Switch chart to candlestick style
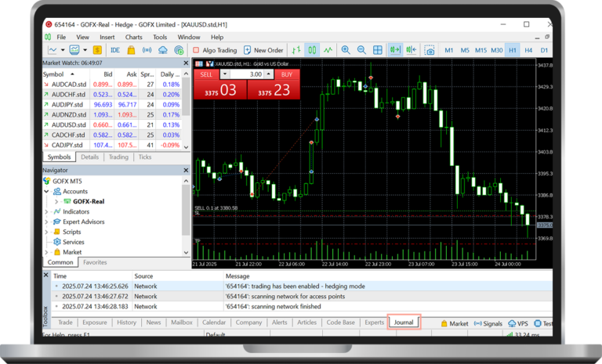Viewport: 602px width, 364px height. pyautogui.click(x=312, y=50)
